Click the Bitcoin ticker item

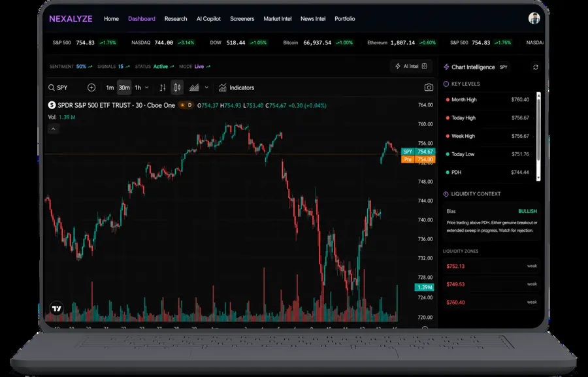[x=318, y=42]
